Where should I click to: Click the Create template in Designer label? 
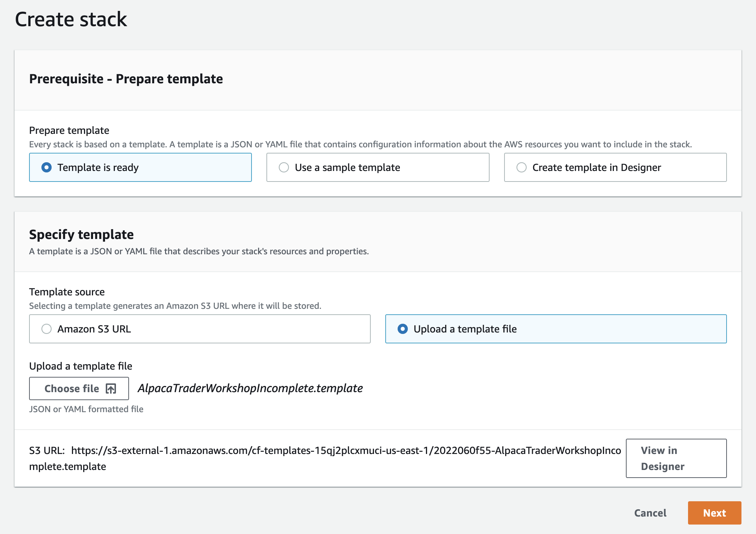pos(596,167)
